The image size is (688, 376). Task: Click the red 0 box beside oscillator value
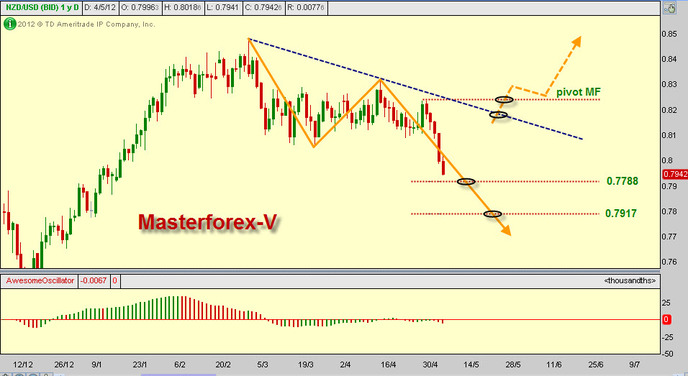(x=115, y=281)
